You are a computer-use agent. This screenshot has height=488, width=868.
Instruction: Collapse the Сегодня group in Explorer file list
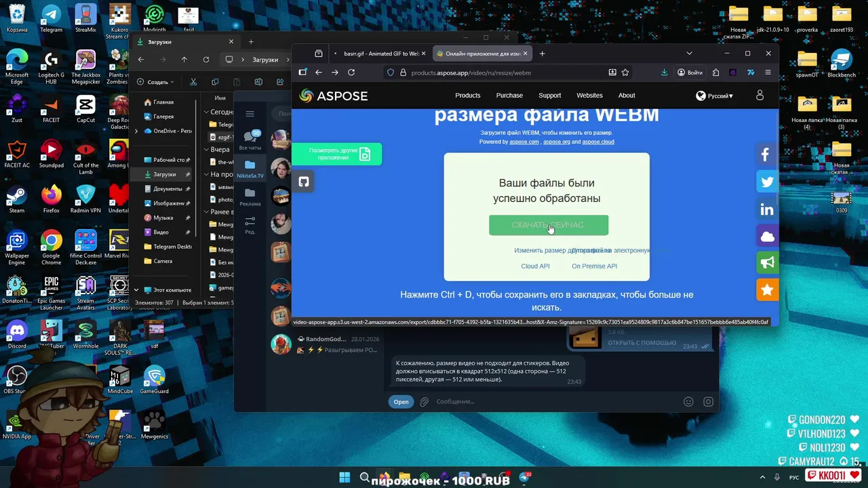(206, 113)
